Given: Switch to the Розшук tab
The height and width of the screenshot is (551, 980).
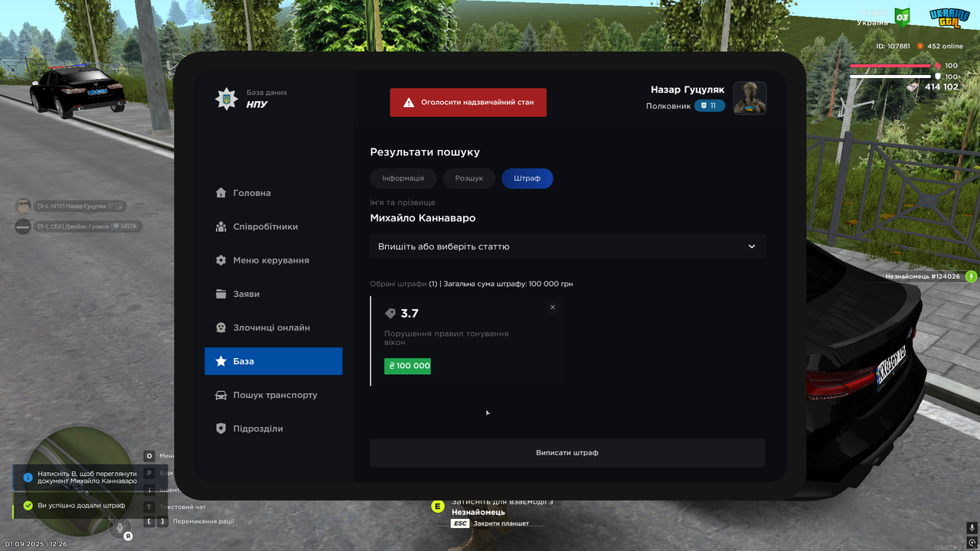Looking at the screenshot, I should pos(469,178).
